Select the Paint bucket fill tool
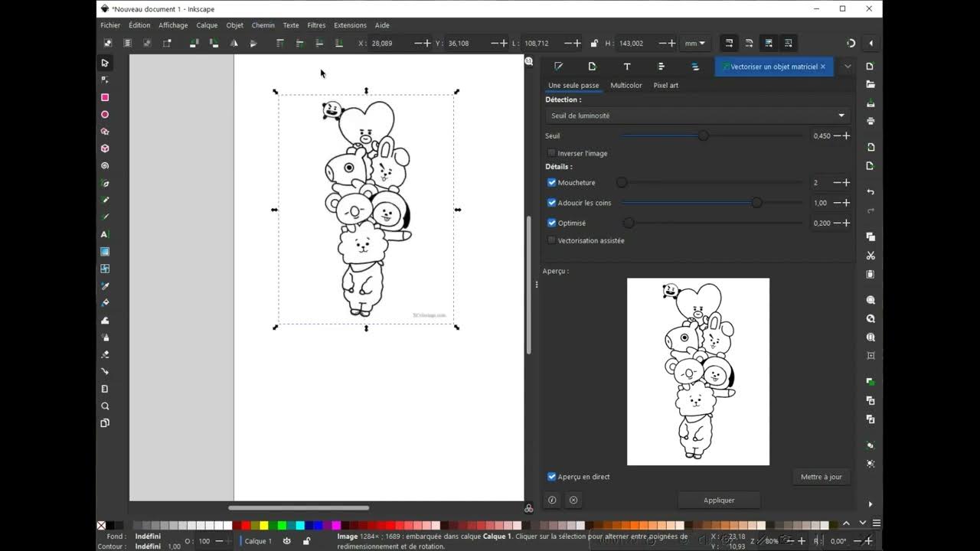 click(x=105, y=302)
